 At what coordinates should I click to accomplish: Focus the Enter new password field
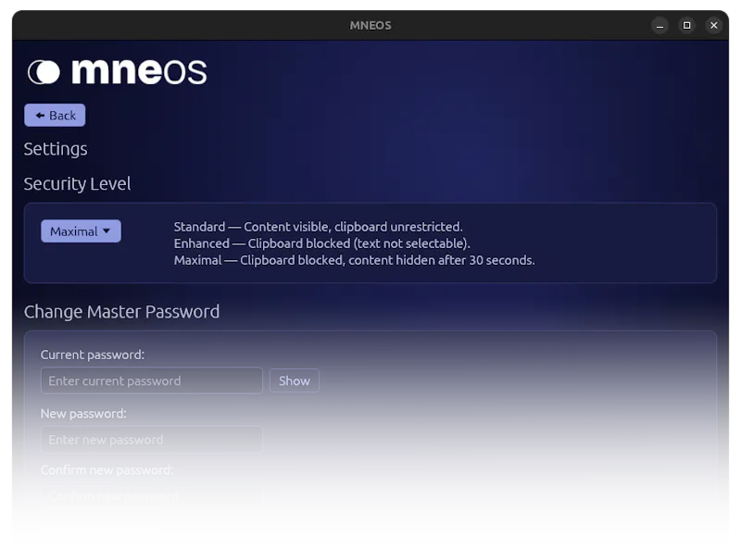[152, 440]
